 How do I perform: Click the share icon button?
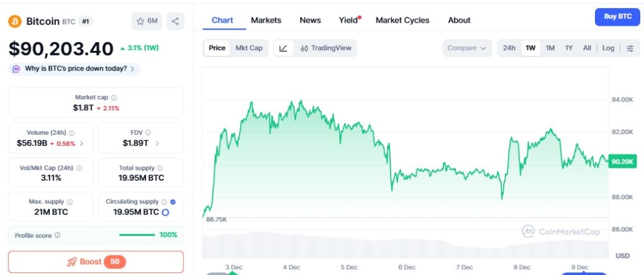coord(175,21)
